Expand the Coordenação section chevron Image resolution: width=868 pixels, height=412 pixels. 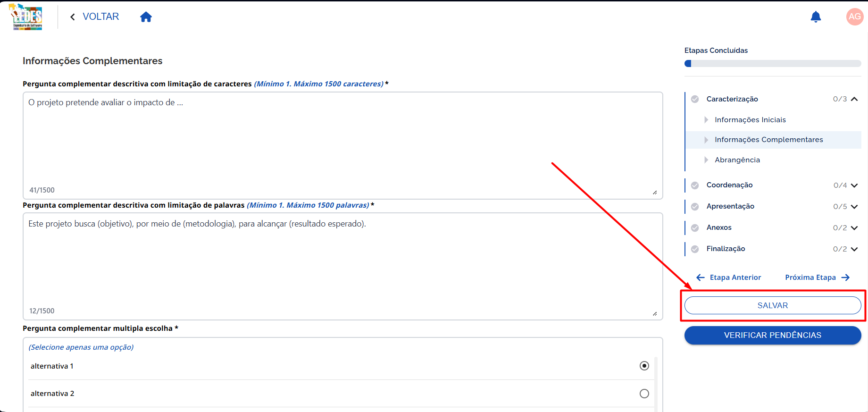click(x=854, y=185)
